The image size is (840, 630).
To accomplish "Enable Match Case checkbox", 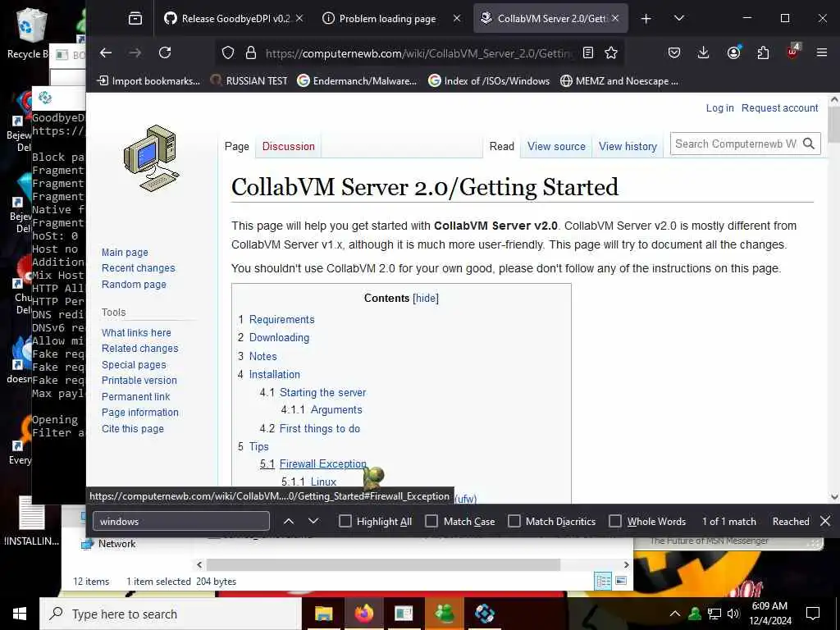I will click(431, 521).
